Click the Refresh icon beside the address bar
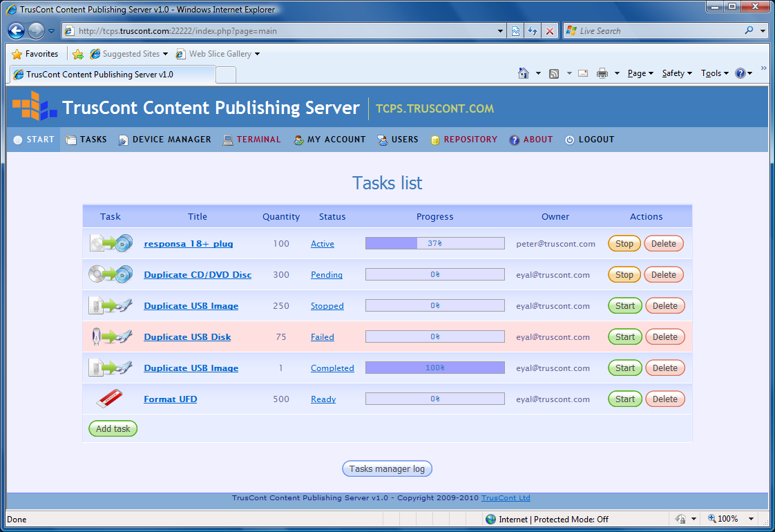 [533, 31]
